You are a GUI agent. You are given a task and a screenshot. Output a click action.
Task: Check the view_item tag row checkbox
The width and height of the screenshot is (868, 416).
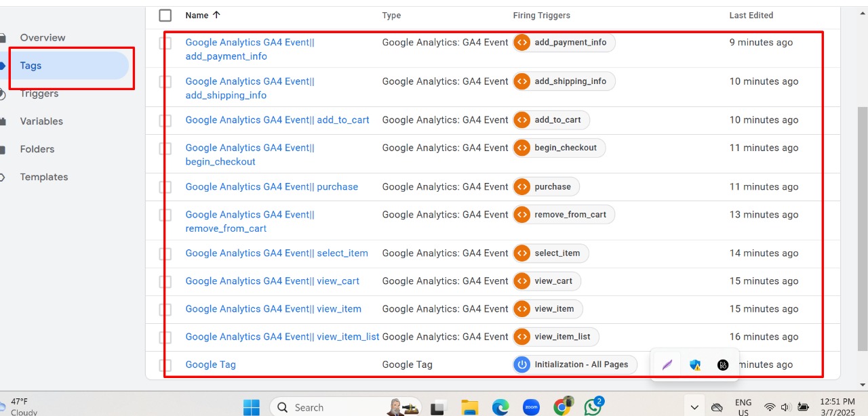(165, 310)
